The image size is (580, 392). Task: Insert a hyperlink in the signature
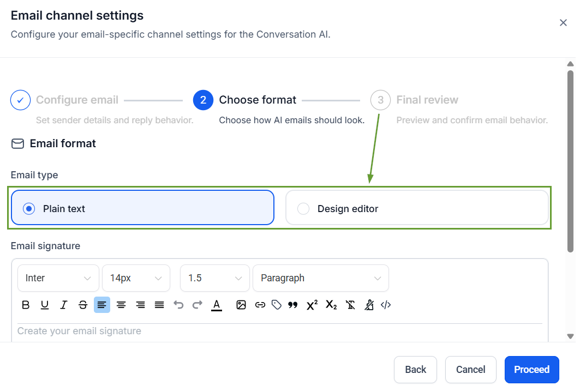tap(260, 305)
